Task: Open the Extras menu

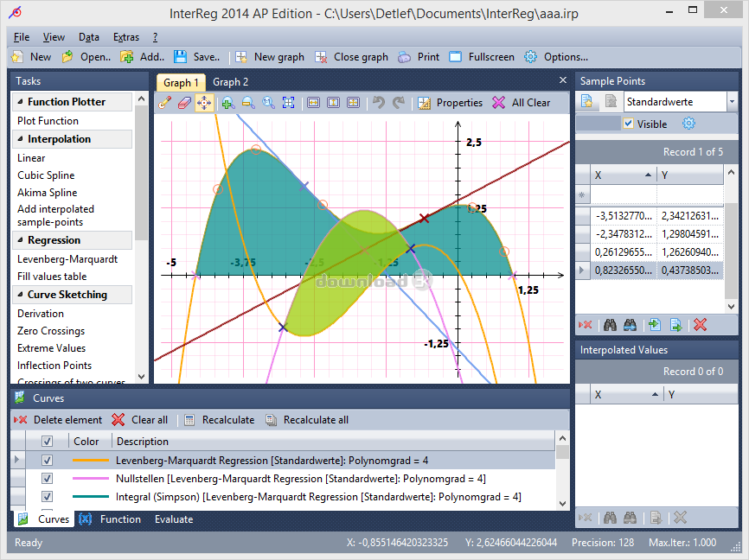Action: pos(126,37)
